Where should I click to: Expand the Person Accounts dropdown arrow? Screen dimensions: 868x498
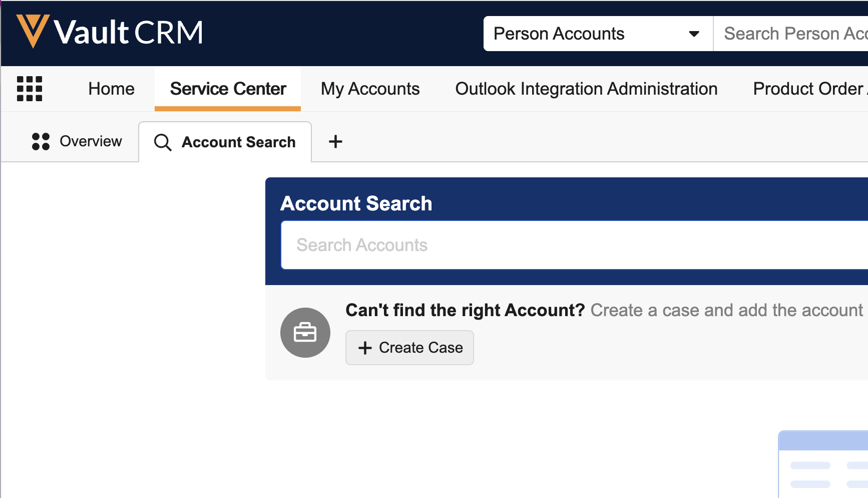694,34
